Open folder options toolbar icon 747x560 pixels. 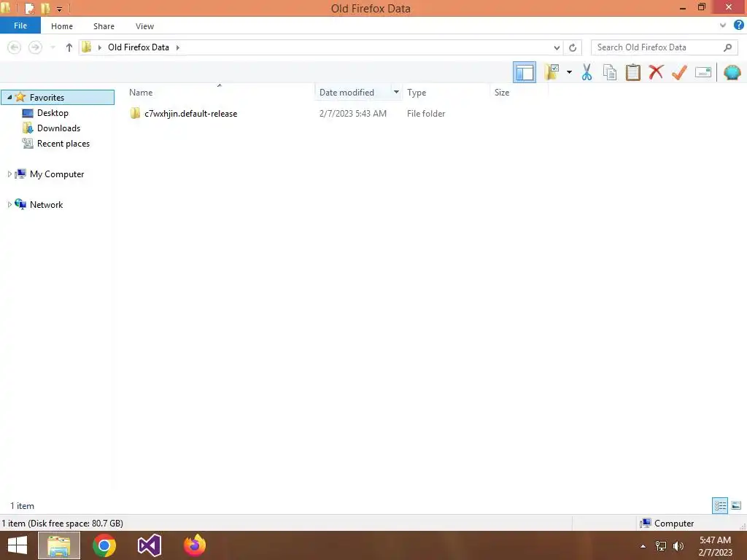551,72
